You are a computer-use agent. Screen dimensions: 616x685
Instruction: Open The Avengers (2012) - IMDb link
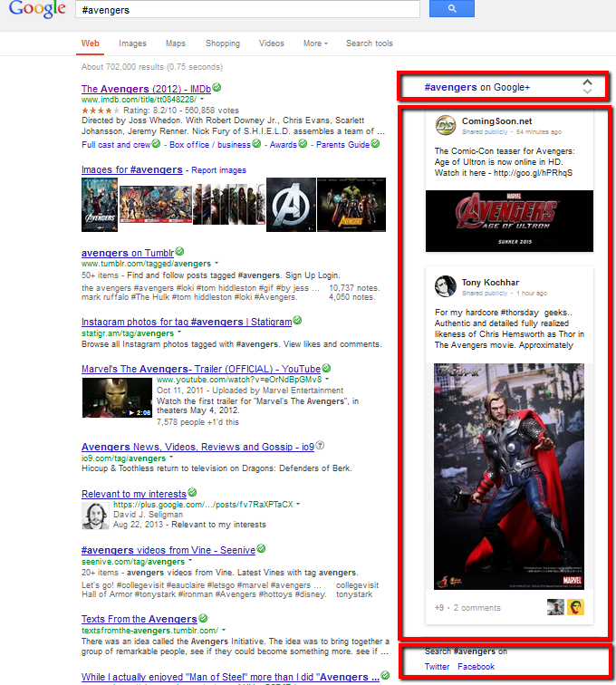tap(146, 89)
